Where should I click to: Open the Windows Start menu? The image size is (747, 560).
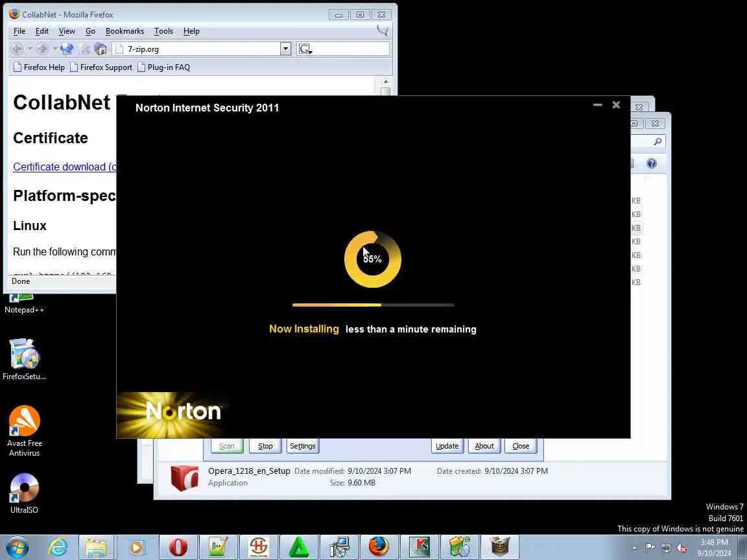point(18,547)
